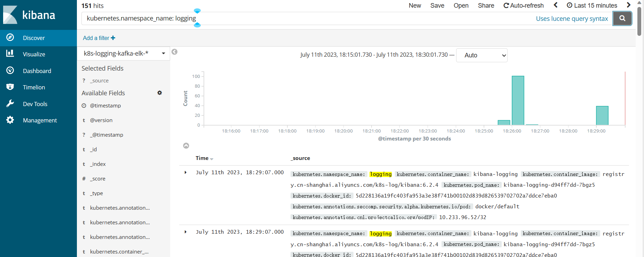The image size is (644, 257).
Task: Click the hash type icon for _score
Action: [x=84, y=179]
